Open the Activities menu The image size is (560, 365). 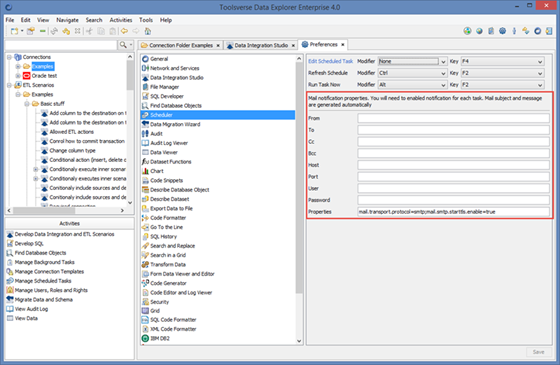[x=121, y=20]
